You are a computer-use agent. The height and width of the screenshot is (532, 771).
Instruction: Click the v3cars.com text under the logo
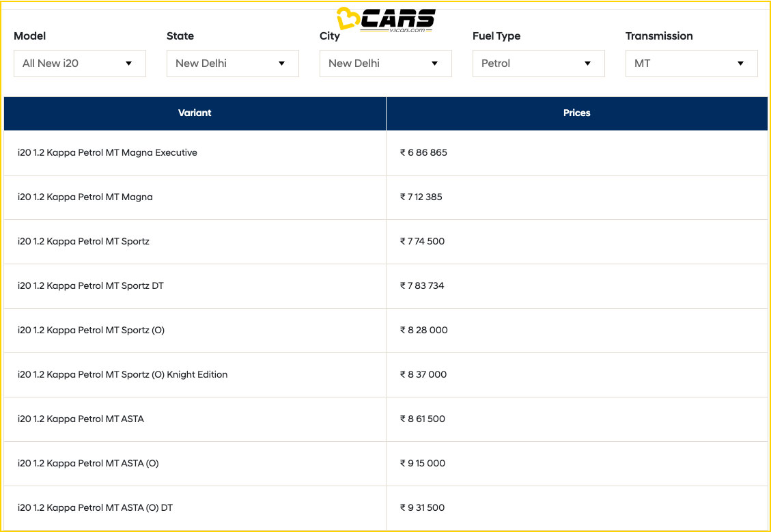point(408,29)
